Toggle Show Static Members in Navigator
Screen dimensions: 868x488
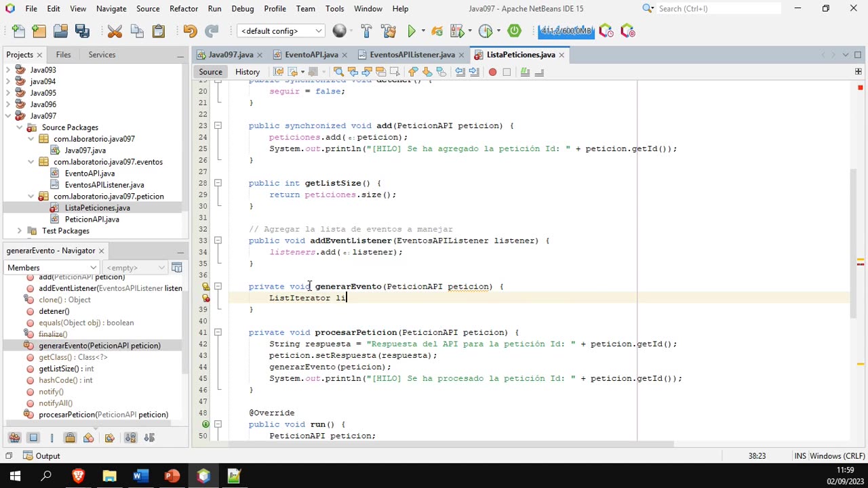[52, 438]
